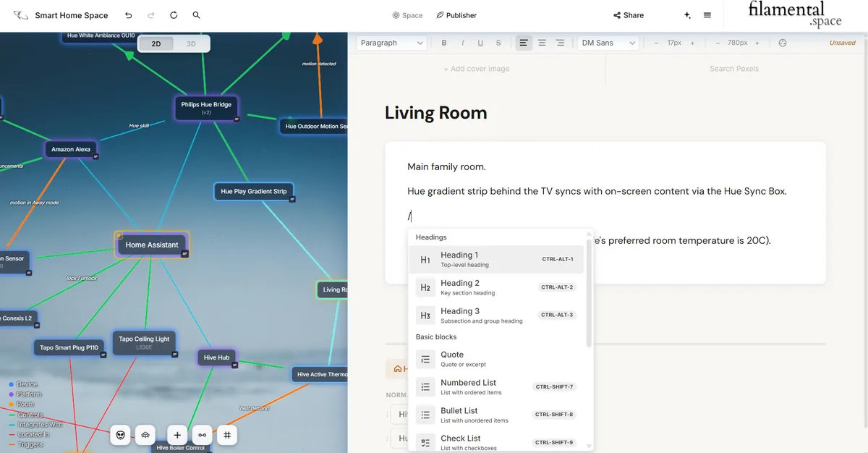Choose Heading 1 from slash menu
Image resolution: width=868 pixels, height=453 pixels.
(496, 259)
